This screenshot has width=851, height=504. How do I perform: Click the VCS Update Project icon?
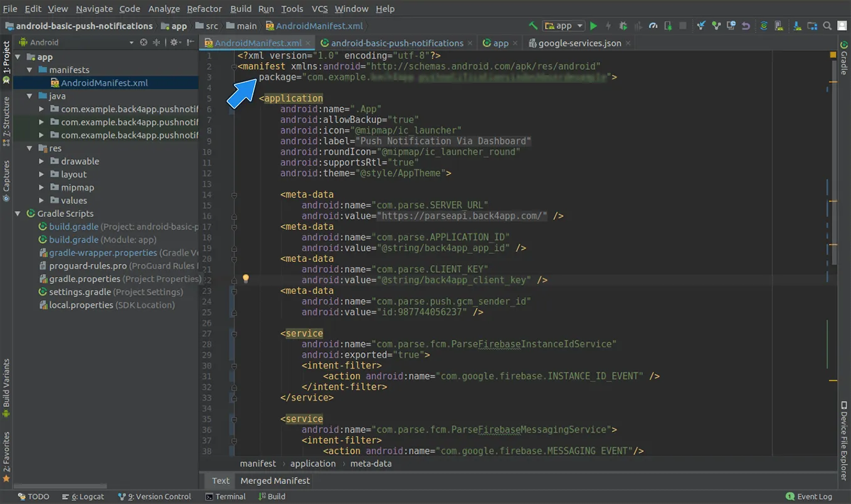click(701, 26)
